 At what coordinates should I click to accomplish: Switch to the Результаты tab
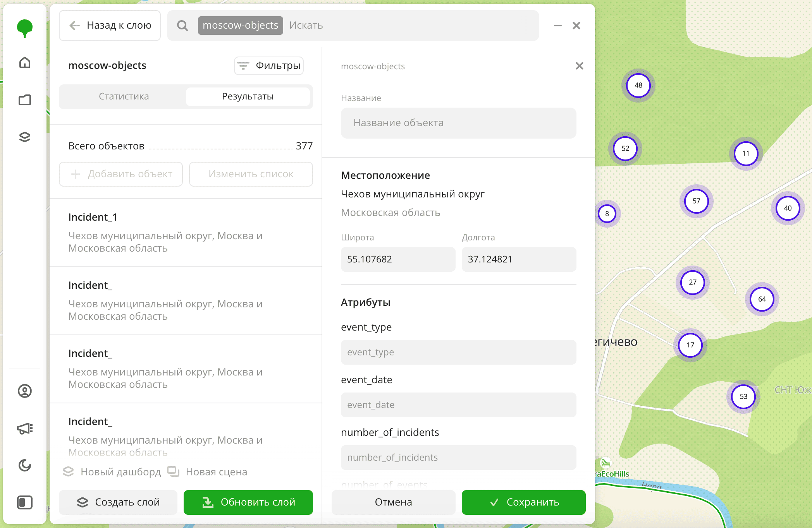pos(248,96)
